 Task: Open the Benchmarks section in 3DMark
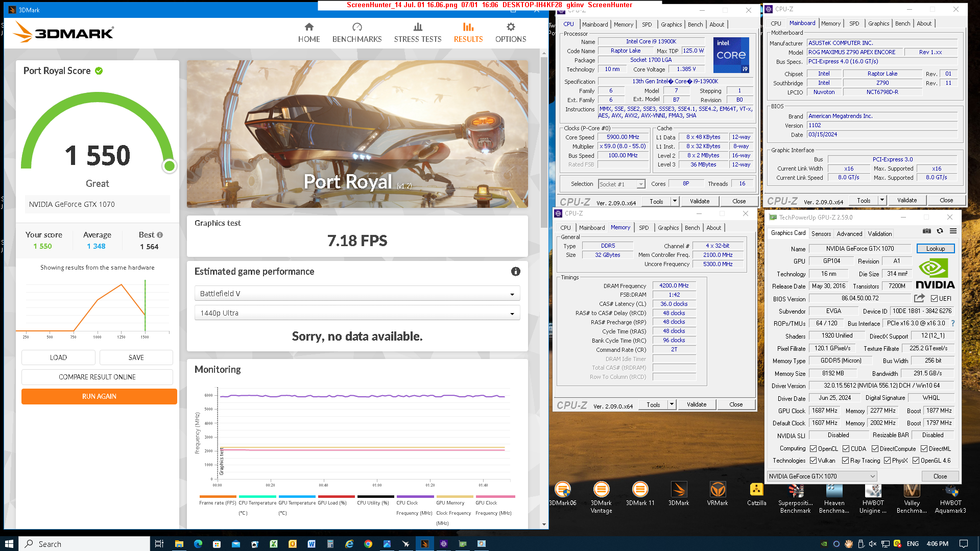point(357,33)
